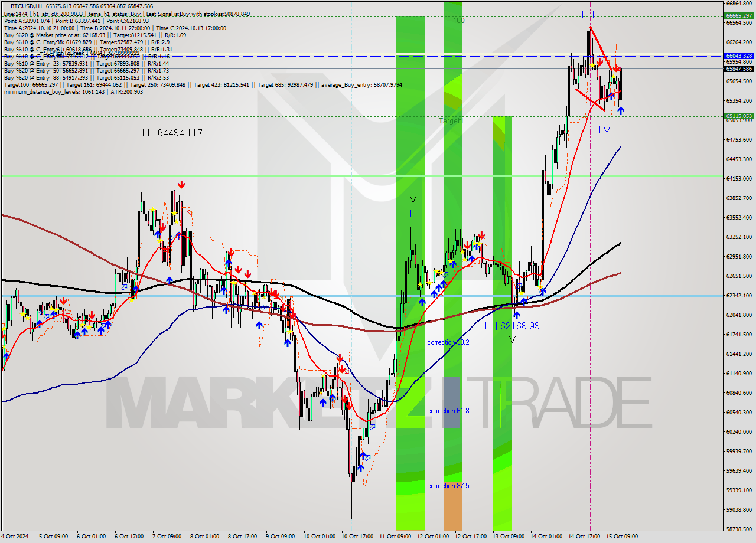Click the 63552.400 price axis label
The image size is (756, 543).
pos(738,218)
